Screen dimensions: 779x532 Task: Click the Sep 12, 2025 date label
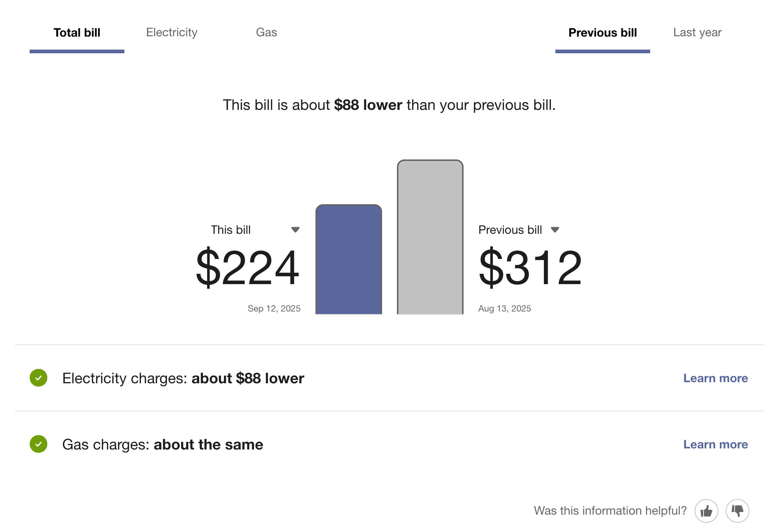coord(274,308)
